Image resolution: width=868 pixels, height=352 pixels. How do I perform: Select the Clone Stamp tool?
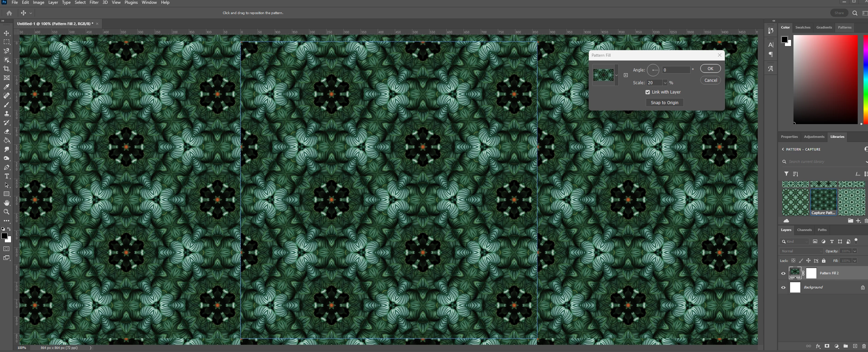(7, 113)
